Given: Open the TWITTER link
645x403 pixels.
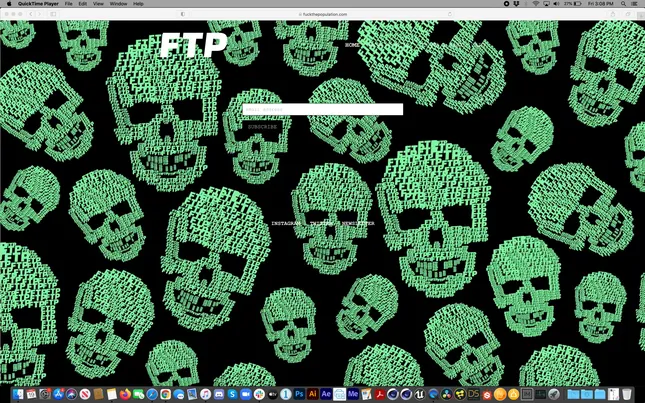Looking at the screenshot, I should (x=321, y=223).
